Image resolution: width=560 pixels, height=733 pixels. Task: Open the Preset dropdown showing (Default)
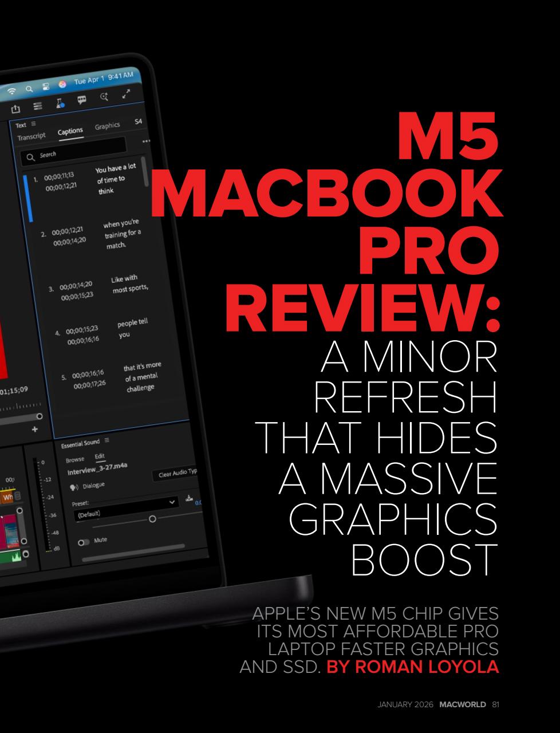click(x=172, y=502)
